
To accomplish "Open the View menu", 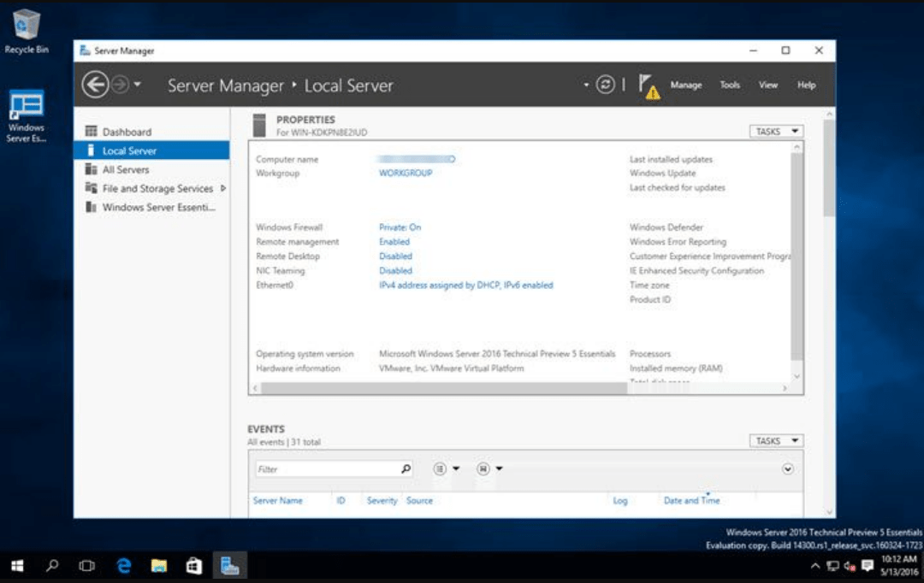I will 767,85.
